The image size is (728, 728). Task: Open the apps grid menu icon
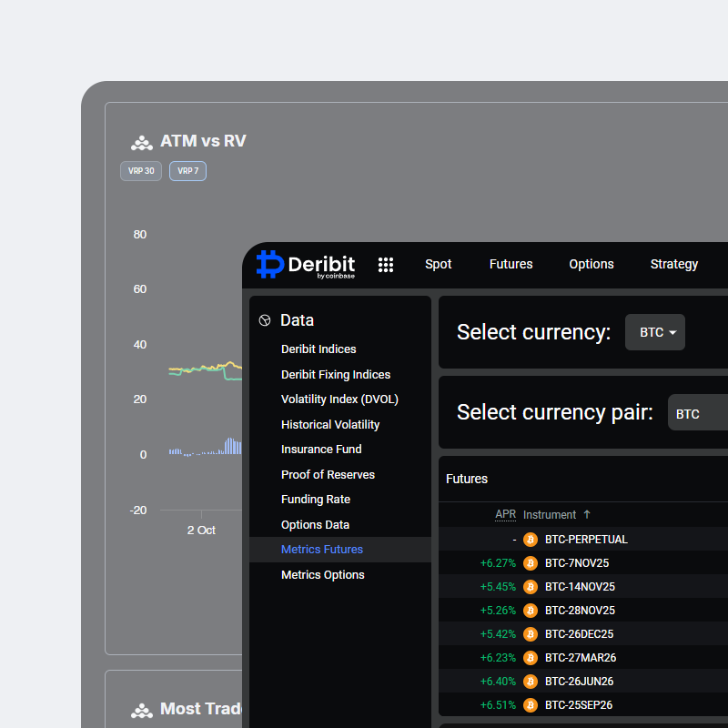pyautogui.click(x=386, y=265)
